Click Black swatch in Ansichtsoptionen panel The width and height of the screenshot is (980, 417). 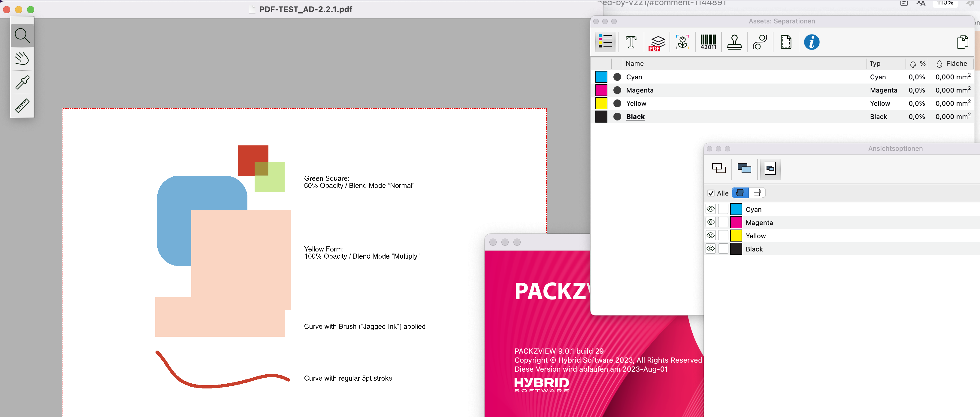click(736, 249)
